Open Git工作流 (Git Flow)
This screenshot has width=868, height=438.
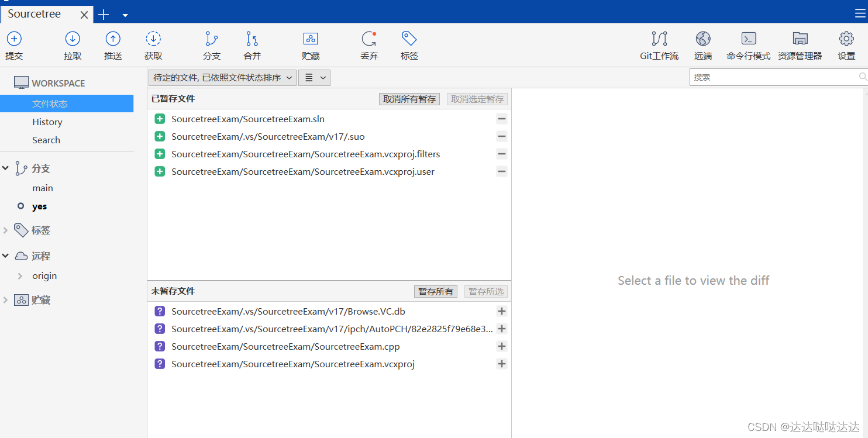659,46
